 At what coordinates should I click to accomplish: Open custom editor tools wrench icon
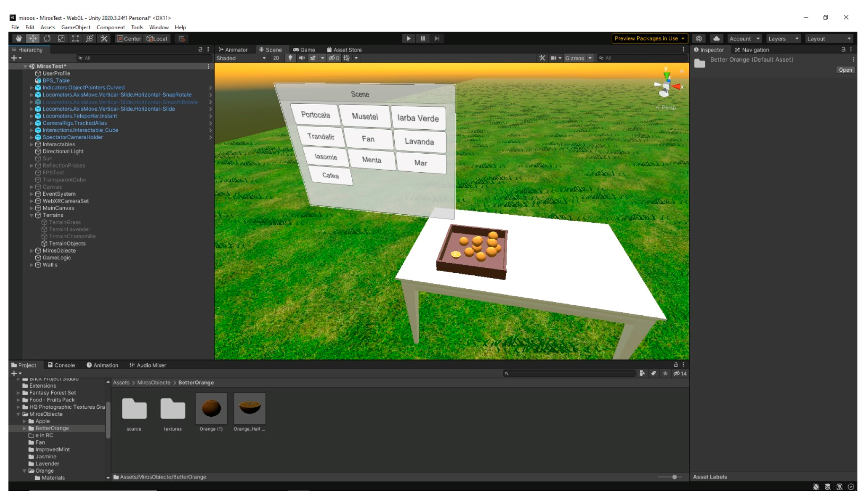coord(104,39)
